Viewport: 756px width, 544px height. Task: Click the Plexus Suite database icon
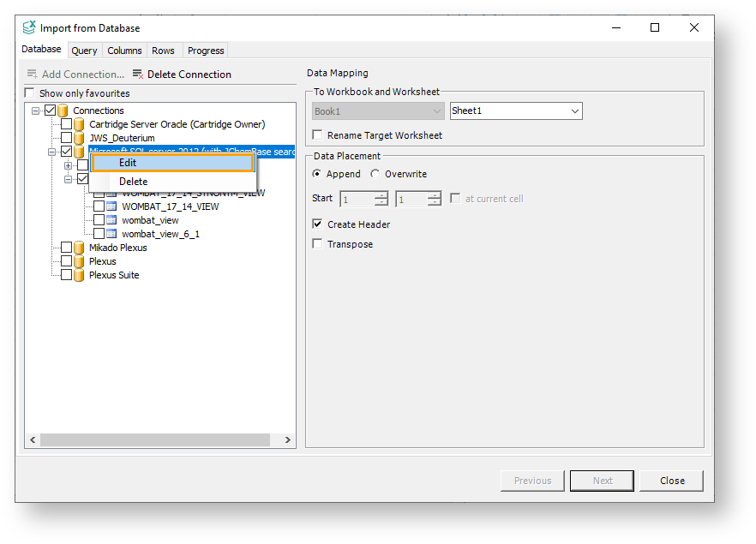click(79, 275)
